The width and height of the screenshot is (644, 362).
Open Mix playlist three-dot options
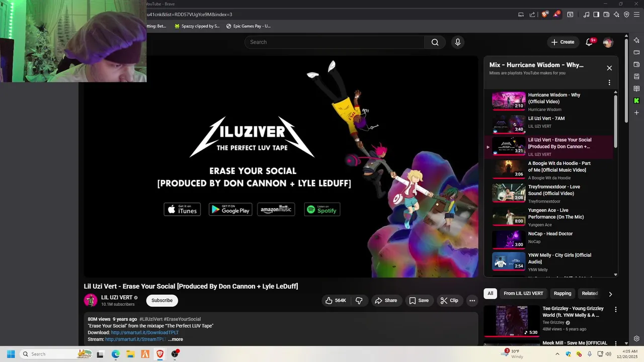[609, 82]
